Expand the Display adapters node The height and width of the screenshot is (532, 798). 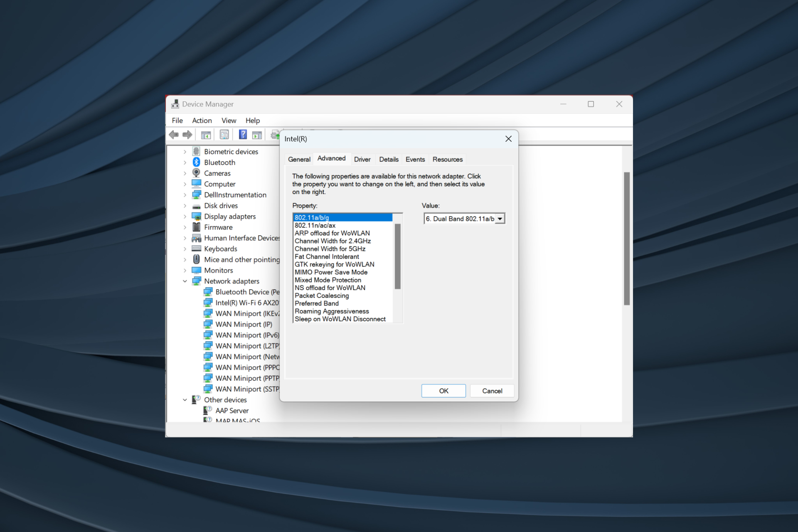click(x=185, y=217)
